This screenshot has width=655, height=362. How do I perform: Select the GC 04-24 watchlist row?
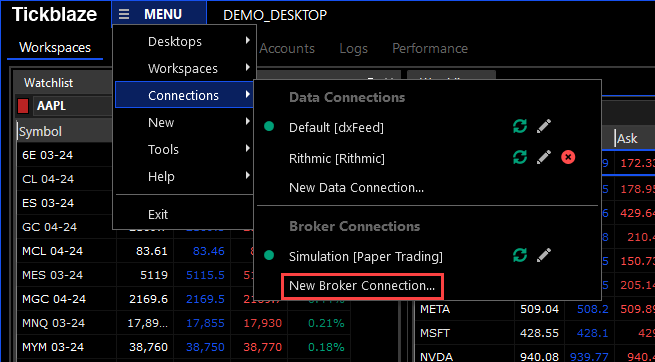(49, 227)
